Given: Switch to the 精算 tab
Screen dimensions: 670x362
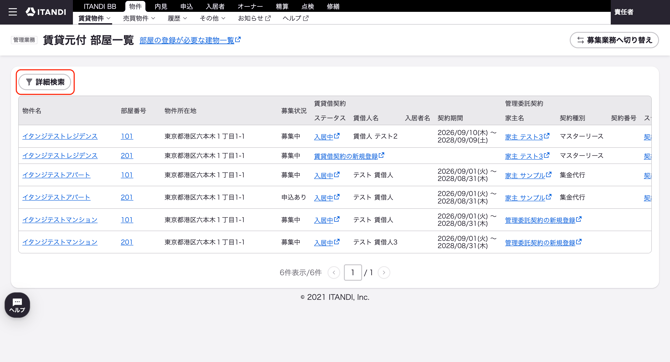Looking at the screenshot, I should pyautogui.click(x=282, y=6).
